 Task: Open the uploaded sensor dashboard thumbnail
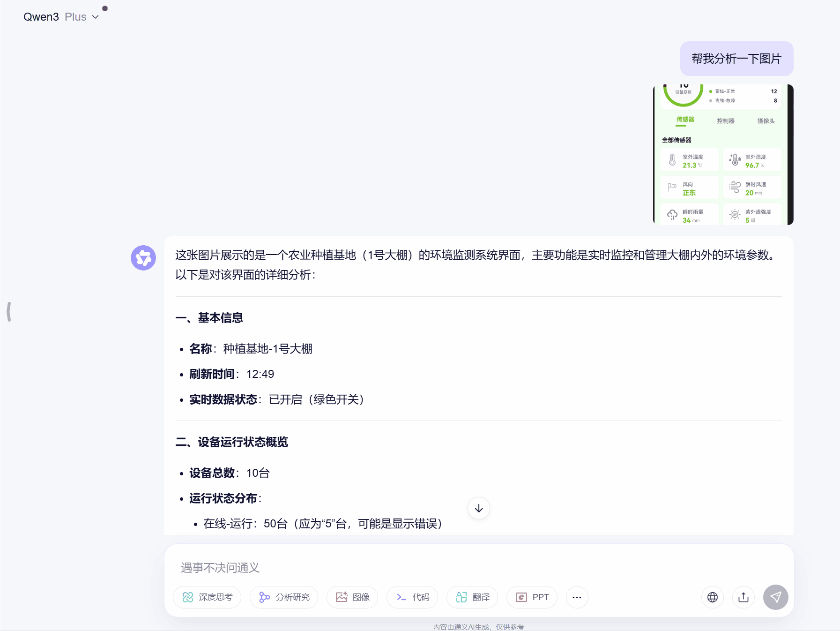tap(723, 155)
